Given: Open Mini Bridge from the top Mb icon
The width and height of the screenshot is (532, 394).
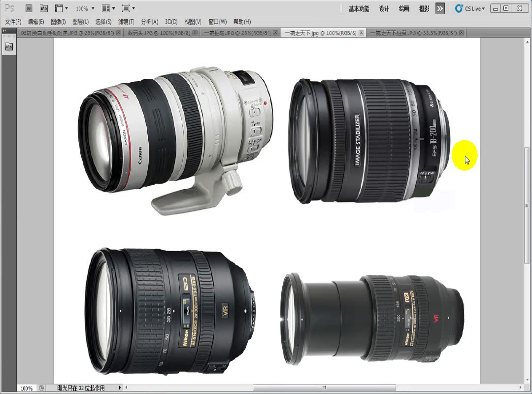Looking at the screenshot, I should pyautogui.click(x=44, y=8).
